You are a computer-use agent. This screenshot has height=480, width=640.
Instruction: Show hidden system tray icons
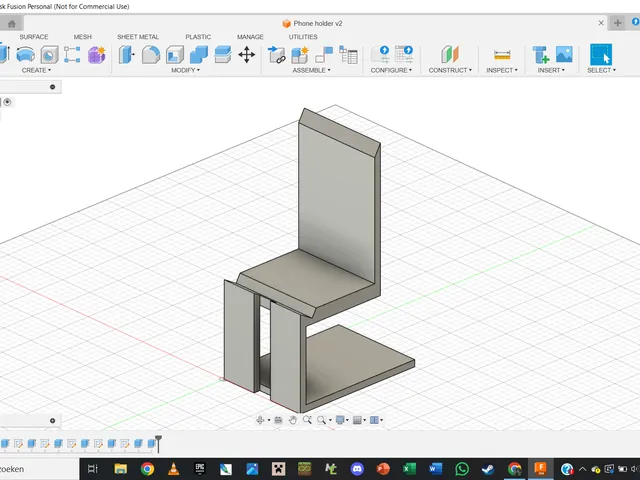pos(582,469)
